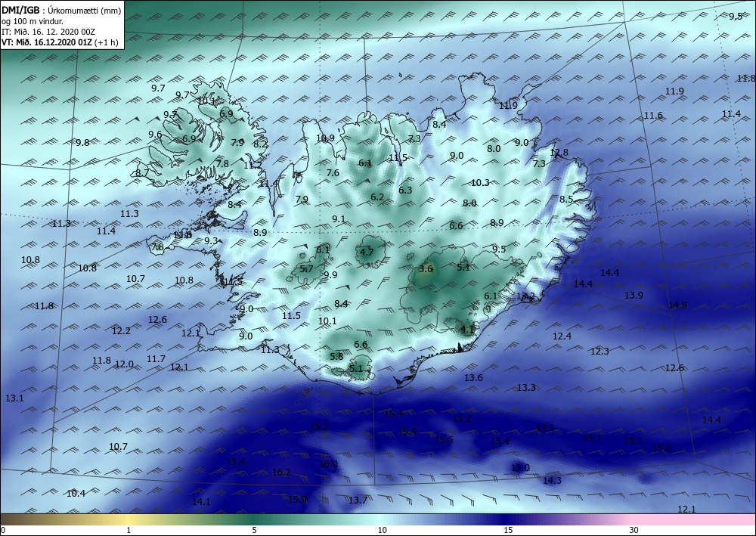The width and height of the screenshot is (756, 536).
Task: Select the 9.6 value in the Westfjords
Action: [x=155, y=135]
